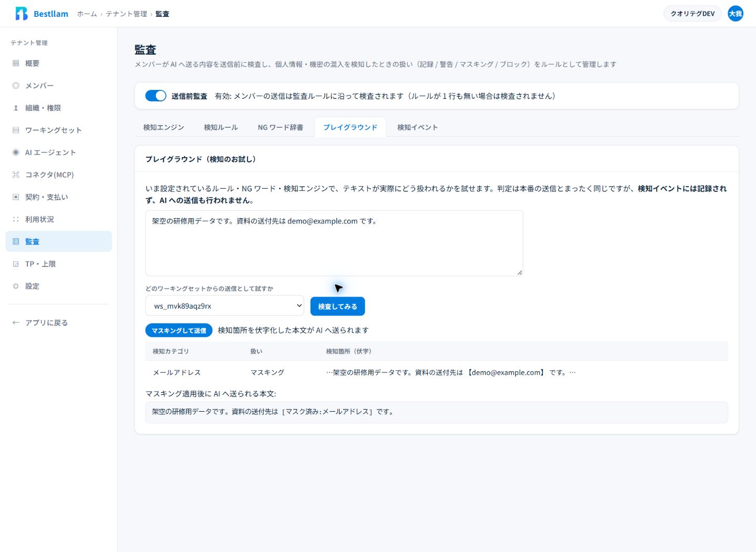Click the マスキング適用後に AI へ送られる本文 label
This screenshot has width=756, height=552.
tap(211, 393)
